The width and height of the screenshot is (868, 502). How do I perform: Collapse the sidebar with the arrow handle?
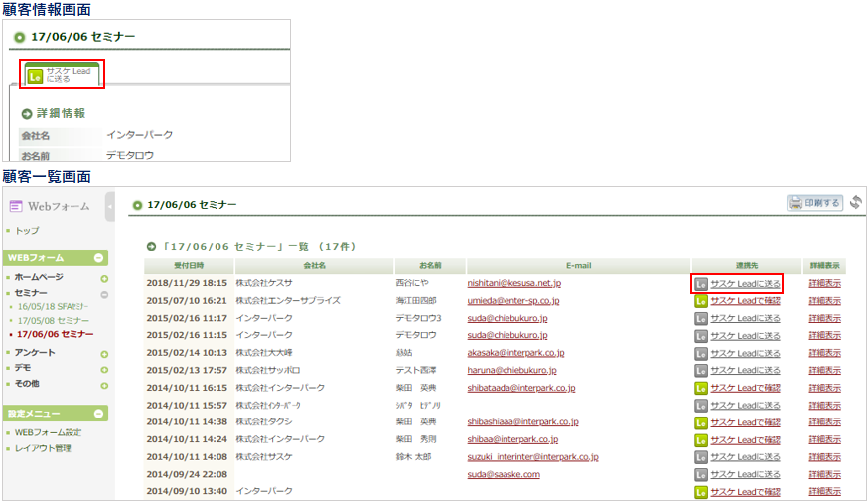[109, 206]
